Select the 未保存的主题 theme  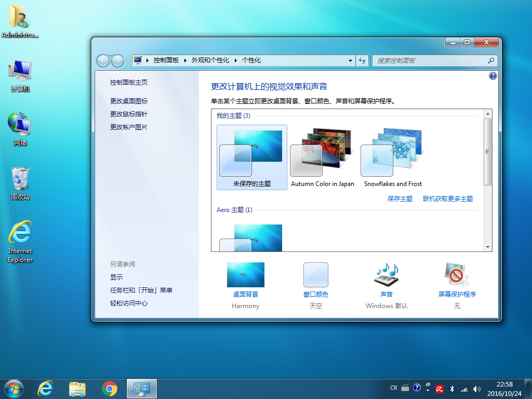[x=252, y=157]
